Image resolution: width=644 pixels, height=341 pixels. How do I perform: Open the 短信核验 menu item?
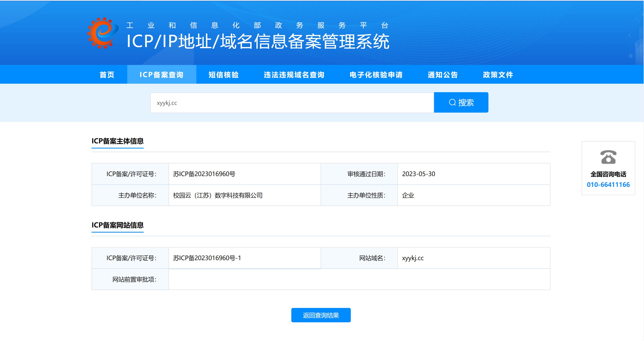coord(224,75)
